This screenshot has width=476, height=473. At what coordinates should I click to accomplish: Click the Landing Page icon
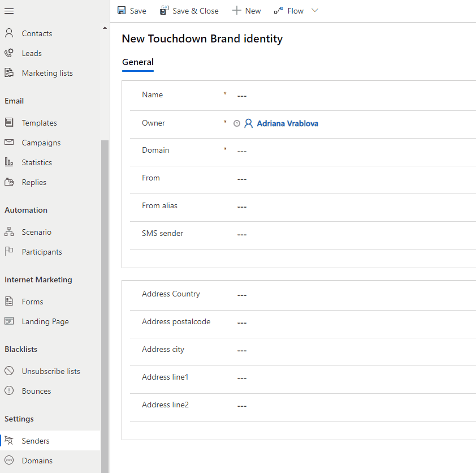coord(9,321)
